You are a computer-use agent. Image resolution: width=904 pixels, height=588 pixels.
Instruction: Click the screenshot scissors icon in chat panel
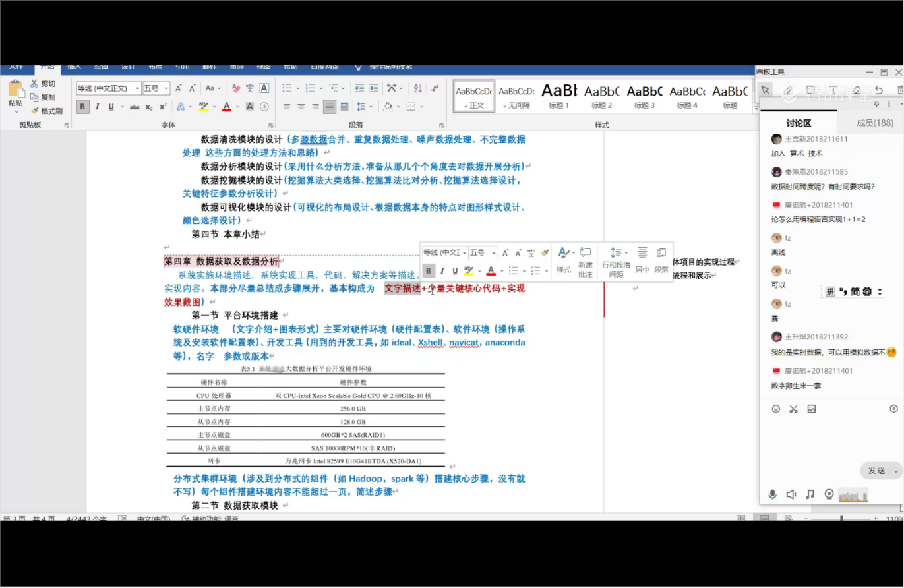click(793, 409)
